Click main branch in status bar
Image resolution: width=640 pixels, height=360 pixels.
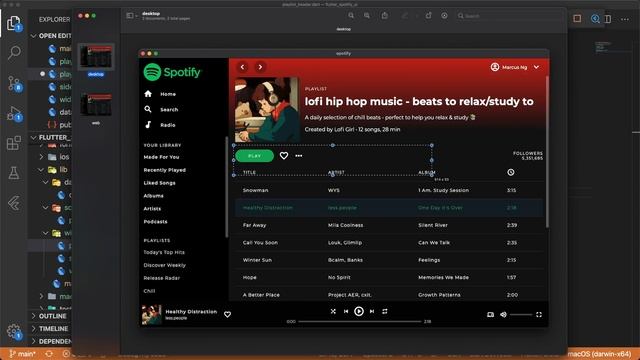coord(22,354)
